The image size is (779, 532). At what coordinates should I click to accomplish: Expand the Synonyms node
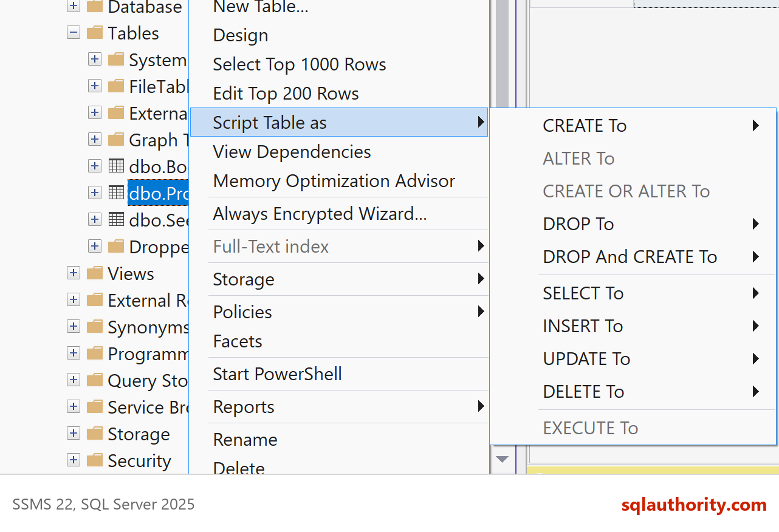point(74,327)
